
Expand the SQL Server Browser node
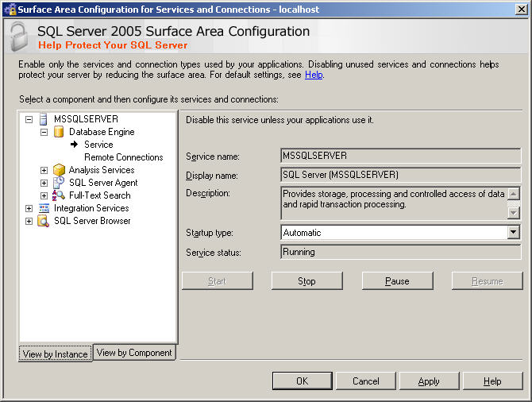tap(29, 221)
